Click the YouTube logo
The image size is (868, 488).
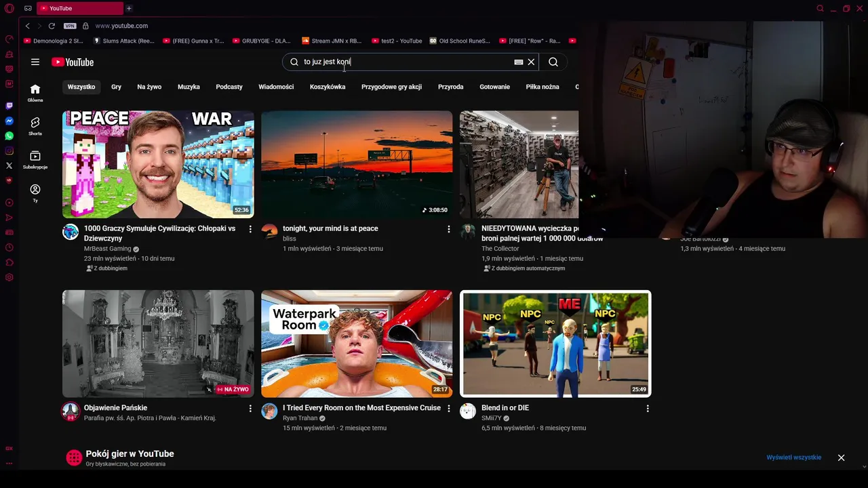click(x=73, y=62)
